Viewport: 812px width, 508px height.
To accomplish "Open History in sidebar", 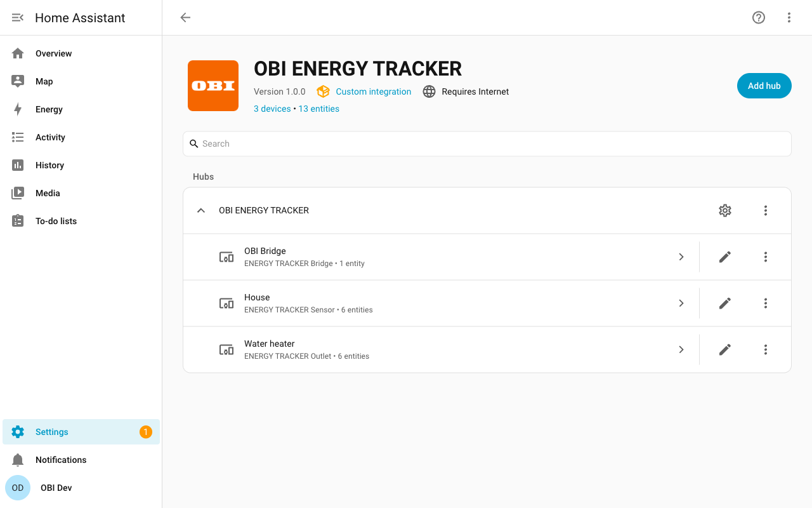I will [81, 165].
